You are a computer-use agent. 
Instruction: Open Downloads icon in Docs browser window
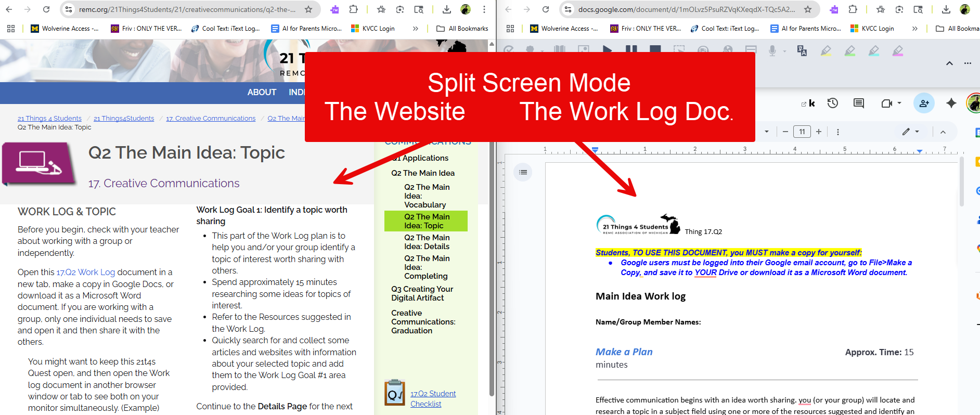tap(946, 9)
